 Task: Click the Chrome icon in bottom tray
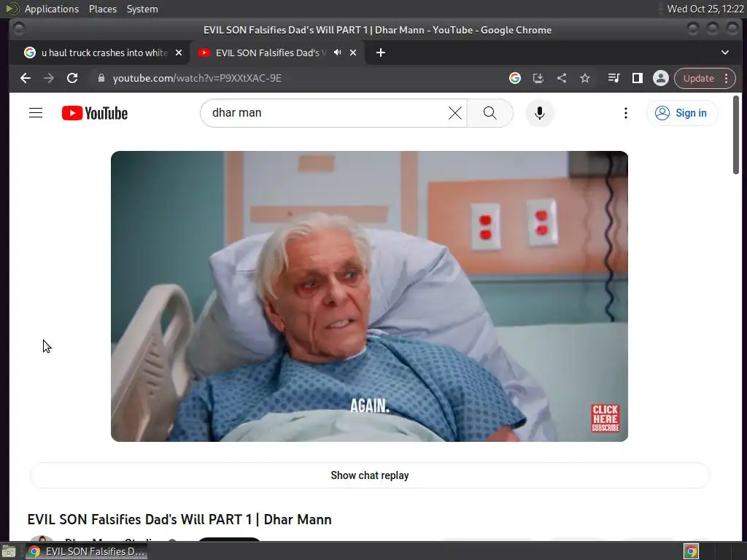691,551
